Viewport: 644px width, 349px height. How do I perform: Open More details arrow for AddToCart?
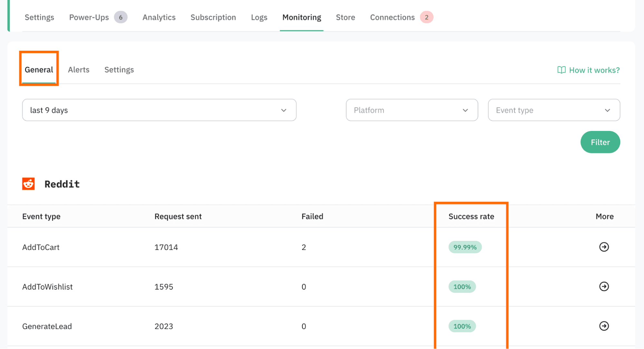604,247
